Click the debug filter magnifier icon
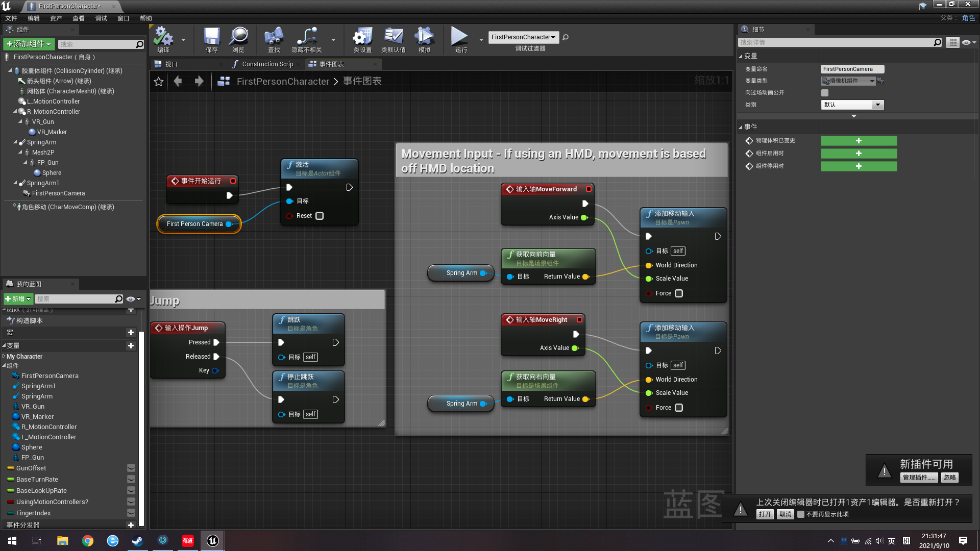Viewport: 980px width, 551px height. pyautogui.click(x=566, y=37)
